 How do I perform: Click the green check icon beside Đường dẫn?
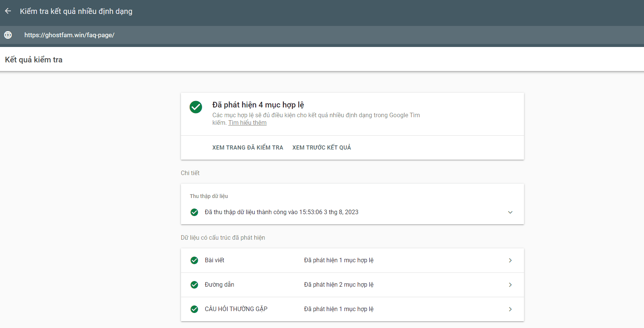pyautogui.click(x=194, y=285)
